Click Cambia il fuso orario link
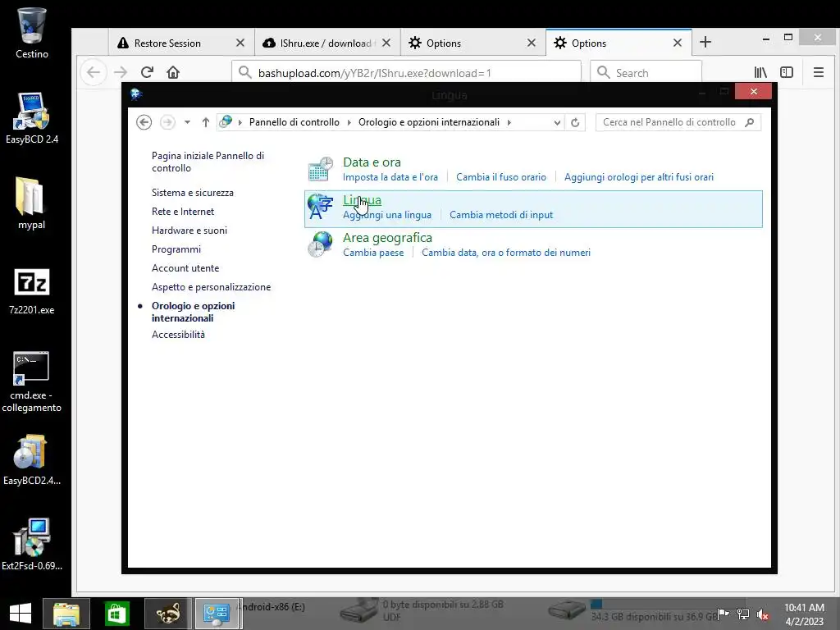This screenshot has height=630, width=840. 501,177
